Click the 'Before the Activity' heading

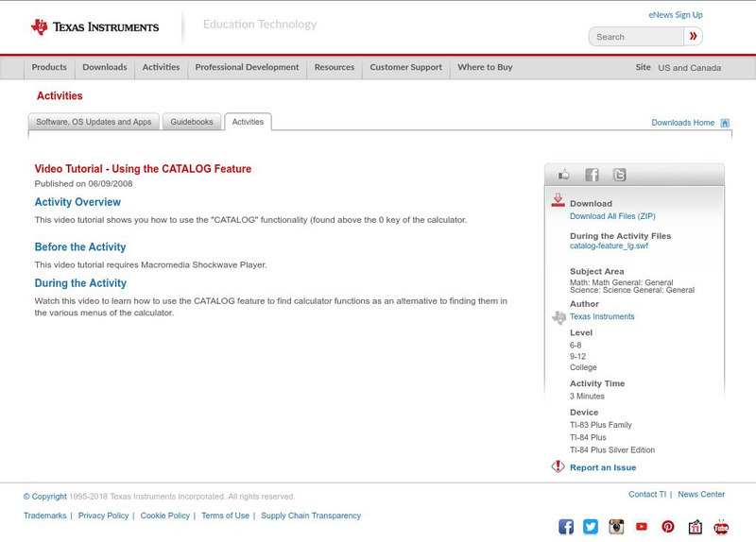click(80, 247)
